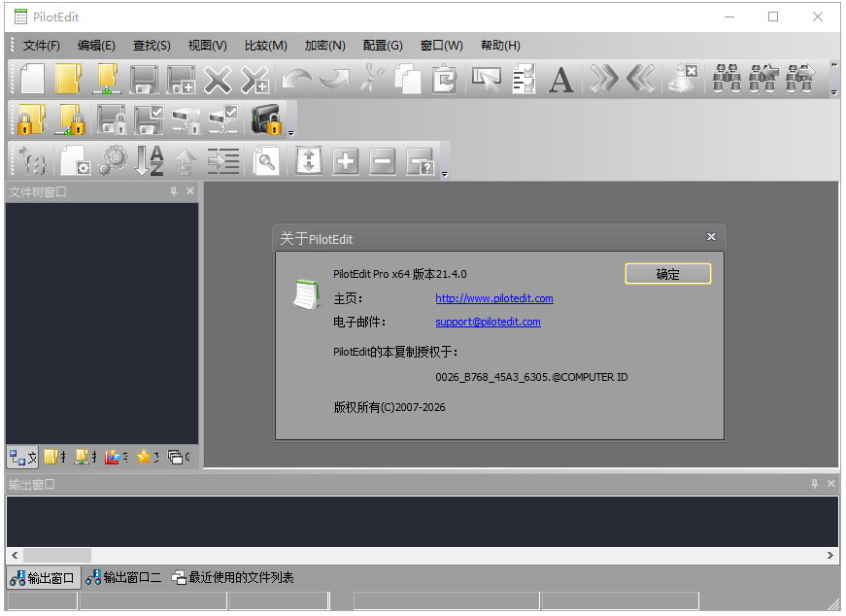Create a new file with the blank page icon
The width and height of the screenshot is (846, 616).
tap(32, 79)
